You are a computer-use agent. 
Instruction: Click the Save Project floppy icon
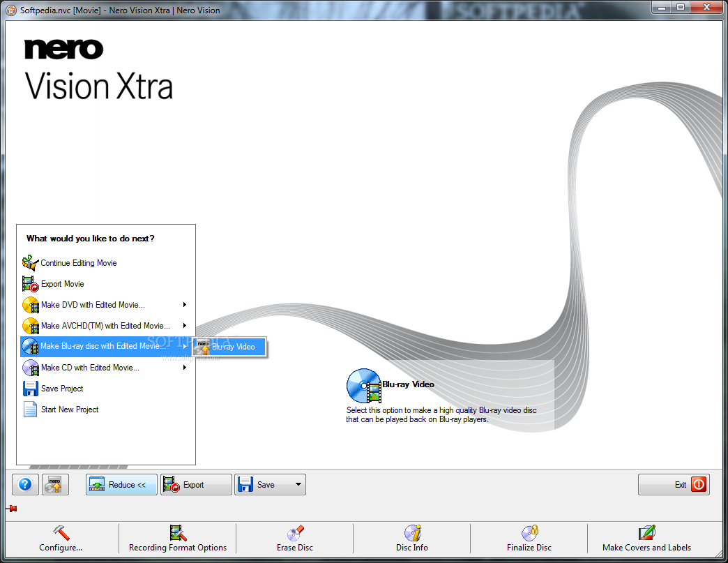[x=30, y=389]
